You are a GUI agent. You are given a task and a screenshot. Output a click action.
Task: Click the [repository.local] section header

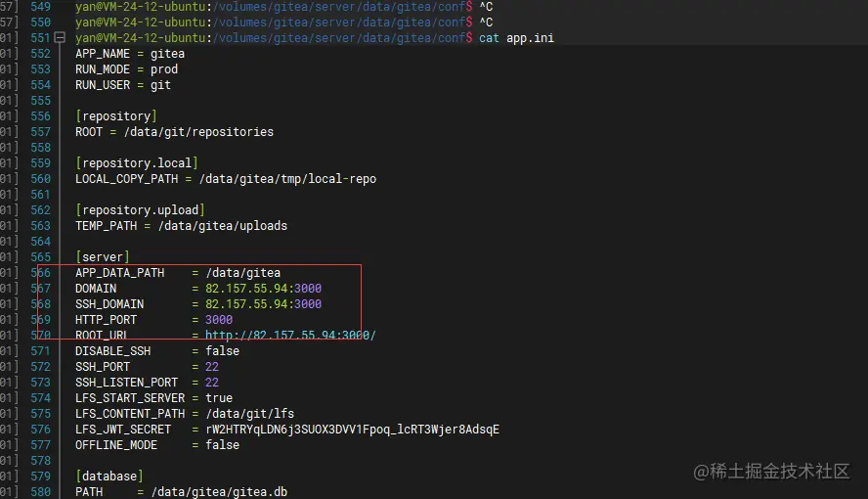coord(137,163)
